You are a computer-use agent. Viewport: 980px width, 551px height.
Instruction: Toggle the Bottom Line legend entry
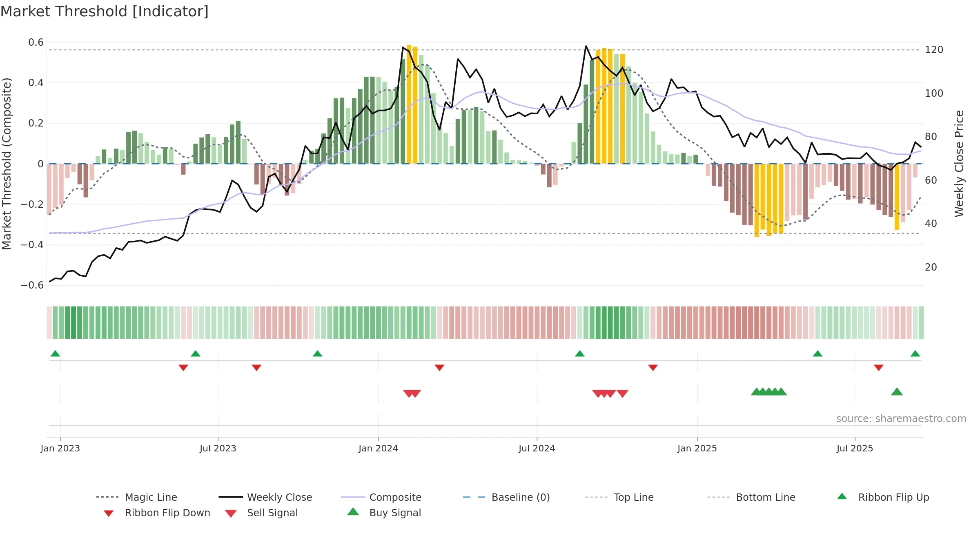[751, 497]
